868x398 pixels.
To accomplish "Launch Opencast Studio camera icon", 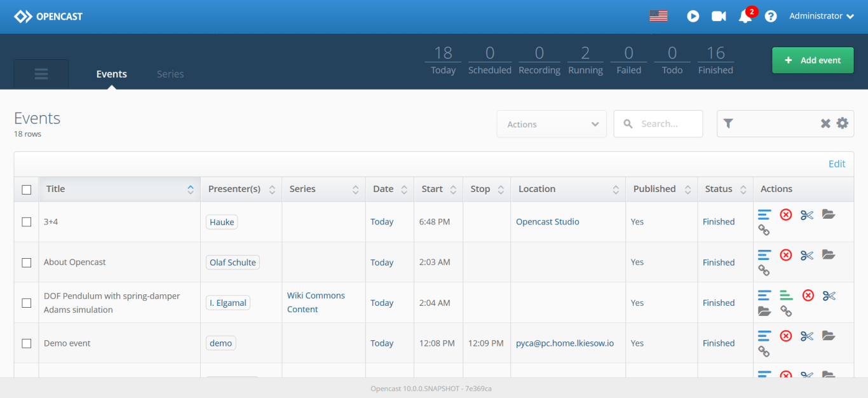I will 719,17.
